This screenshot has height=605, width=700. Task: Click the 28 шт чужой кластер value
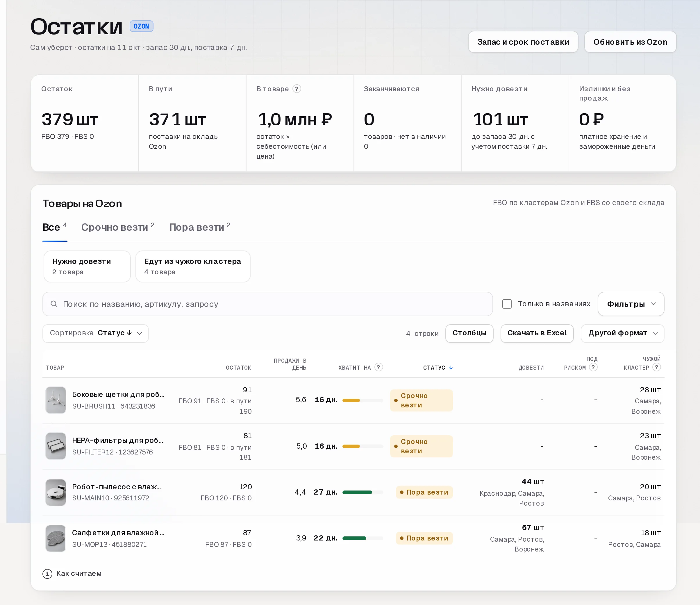(650, 390)
